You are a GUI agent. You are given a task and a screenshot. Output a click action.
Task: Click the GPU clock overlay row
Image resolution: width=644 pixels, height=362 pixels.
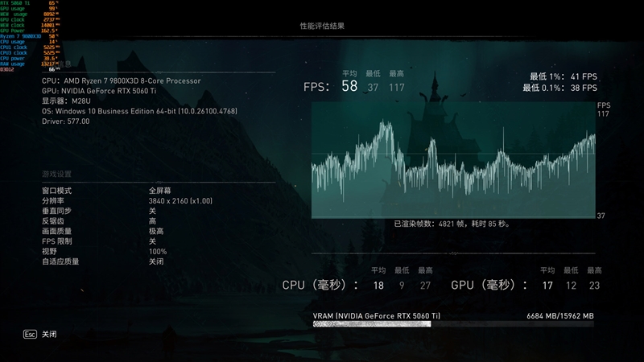(29, 19)
